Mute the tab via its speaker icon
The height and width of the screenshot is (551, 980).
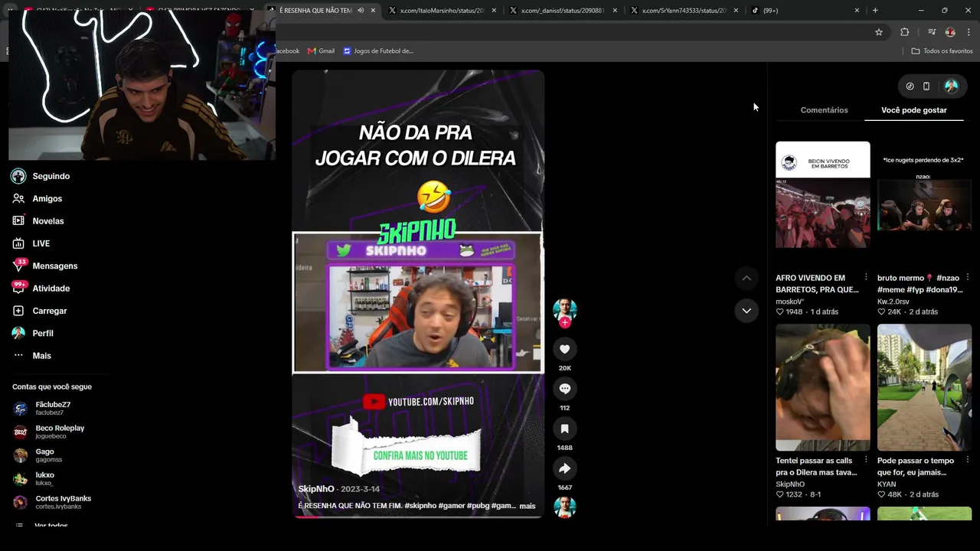click(x=361, y=11)
